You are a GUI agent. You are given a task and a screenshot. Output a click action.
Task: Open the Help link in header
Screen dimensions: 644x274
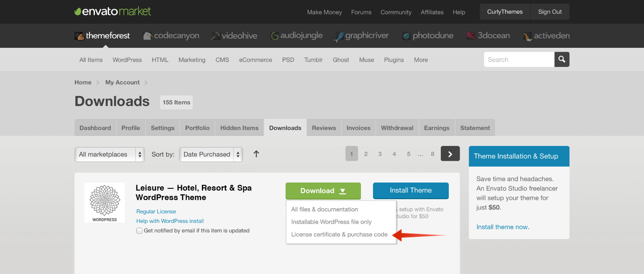(x=459, y=12)
